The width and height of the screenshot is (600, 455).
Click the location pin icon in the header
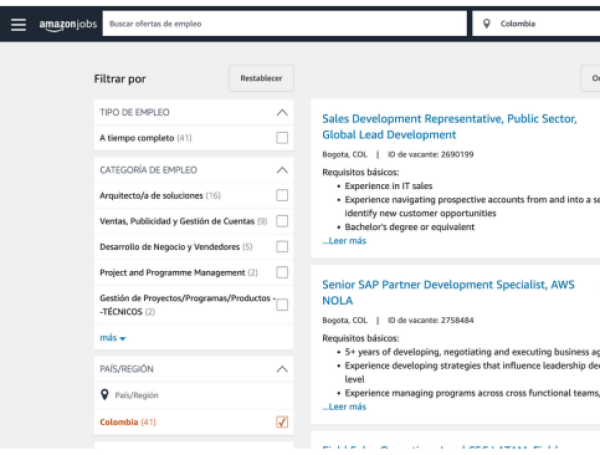pos(486,24)
